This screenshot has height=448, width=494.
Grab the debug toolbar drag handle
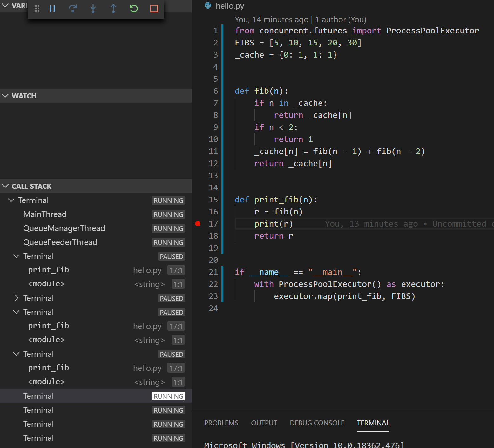click(x=37, y=9)
